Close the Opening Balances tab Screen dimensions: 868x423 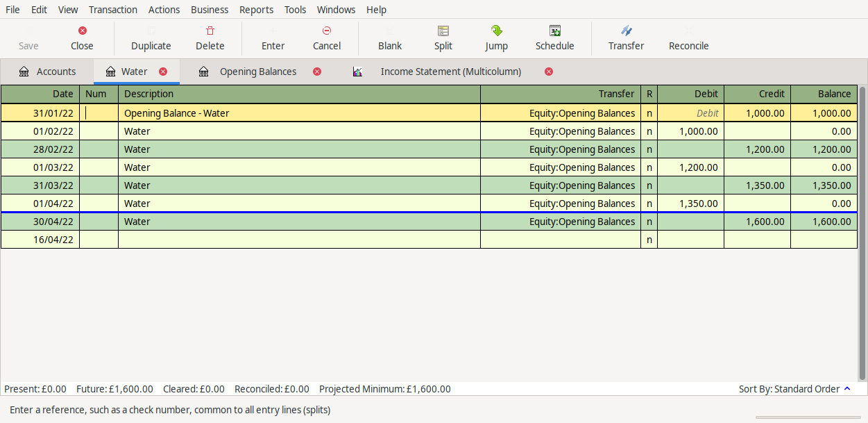pyautogui.click(x=317, y=71)
